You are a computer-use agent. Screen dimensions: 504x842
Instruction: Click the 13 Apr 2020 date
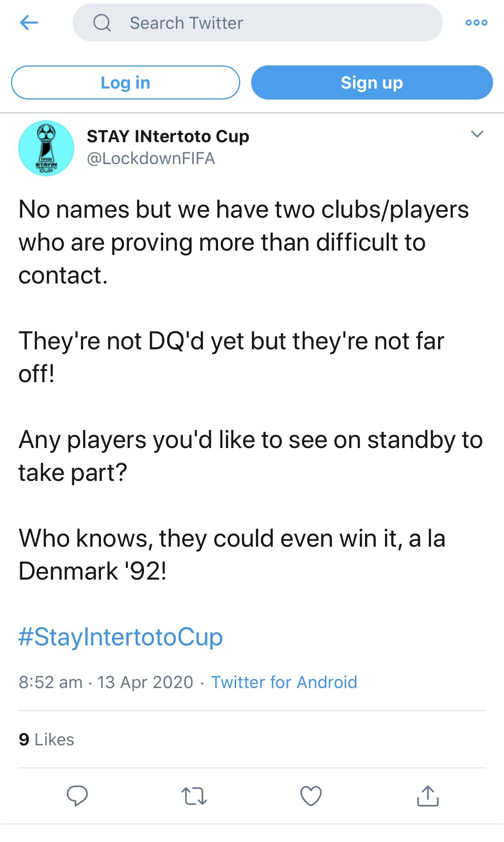click(145, 682)
